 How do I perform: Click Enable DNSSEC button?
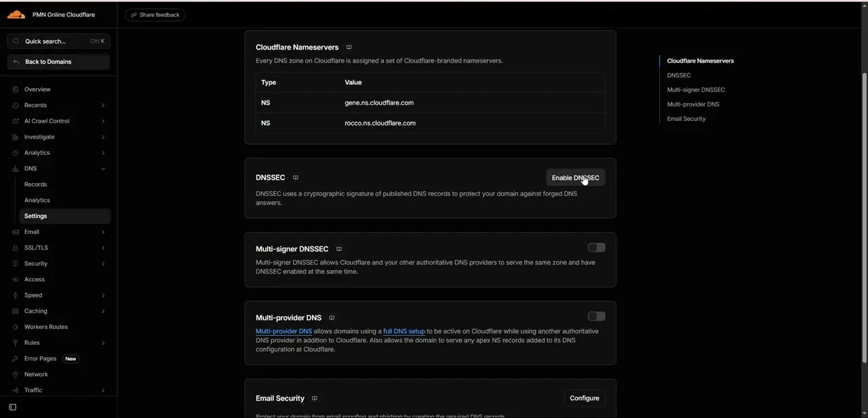coord(575,178)
